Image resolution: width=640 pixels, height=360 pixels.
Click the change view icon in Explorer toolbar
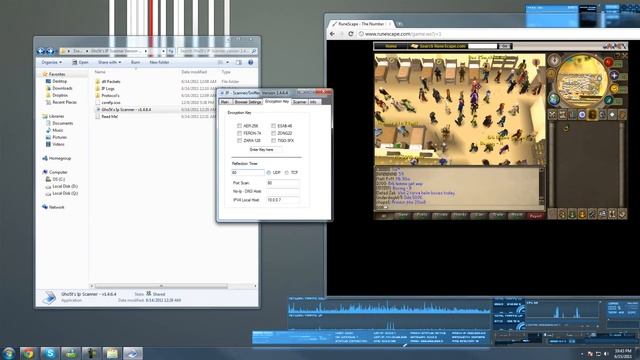tap(220, 62)
